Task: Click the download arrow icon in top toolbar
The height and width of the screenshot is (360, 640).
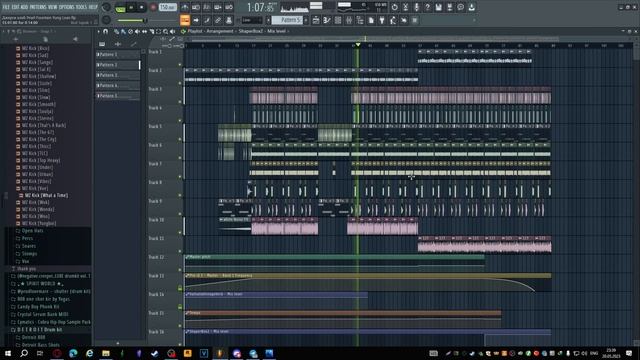Action: click(471, 7)
